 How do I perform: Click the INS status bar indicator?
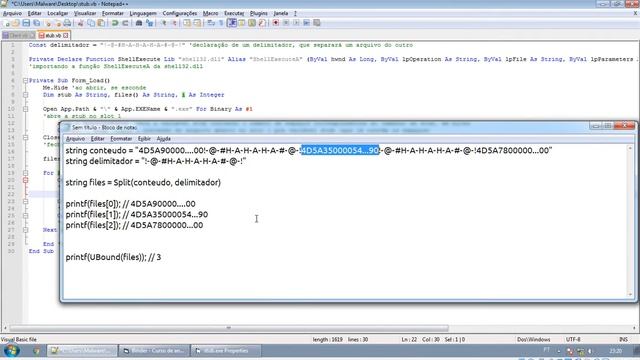tap(623, 339)
